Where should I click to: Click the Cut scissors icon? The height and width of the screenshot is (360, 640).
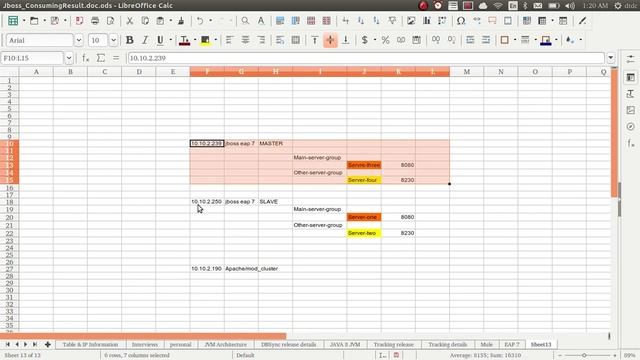(x=129, y=20)
